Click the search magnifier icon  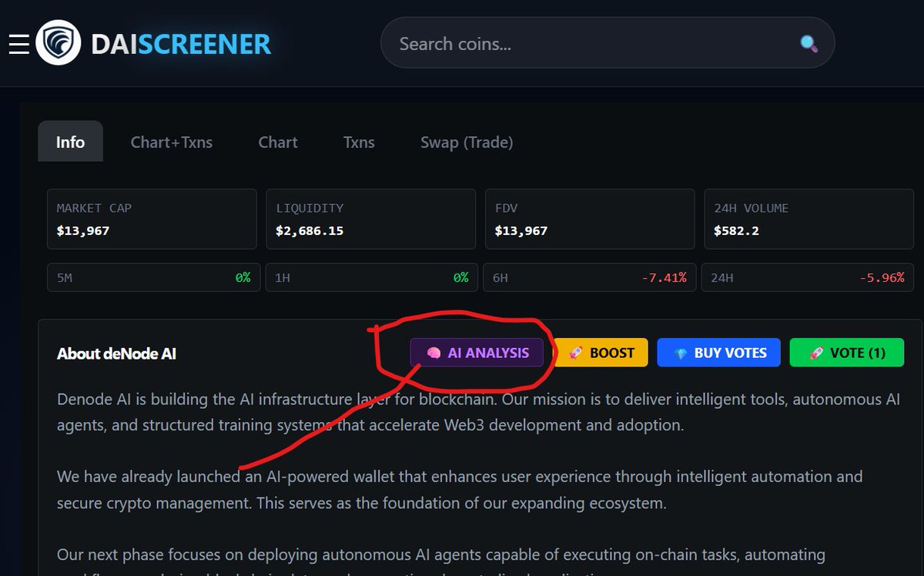(x=808, y=43)
